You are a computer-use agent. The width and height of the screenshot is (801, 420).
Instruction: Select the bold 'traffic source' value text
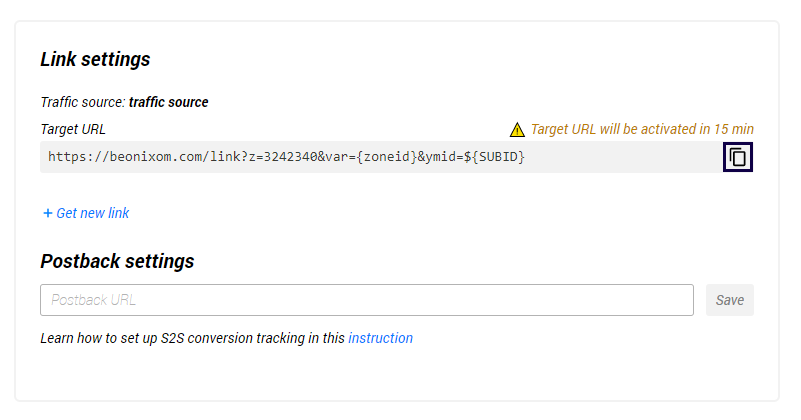coord(168,102)
